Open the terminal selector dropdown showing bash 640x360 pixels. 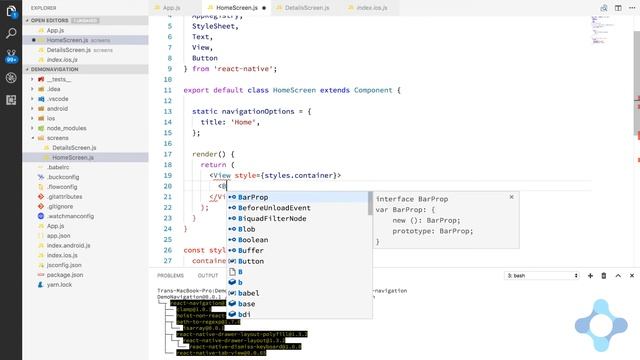click(542, 276)
